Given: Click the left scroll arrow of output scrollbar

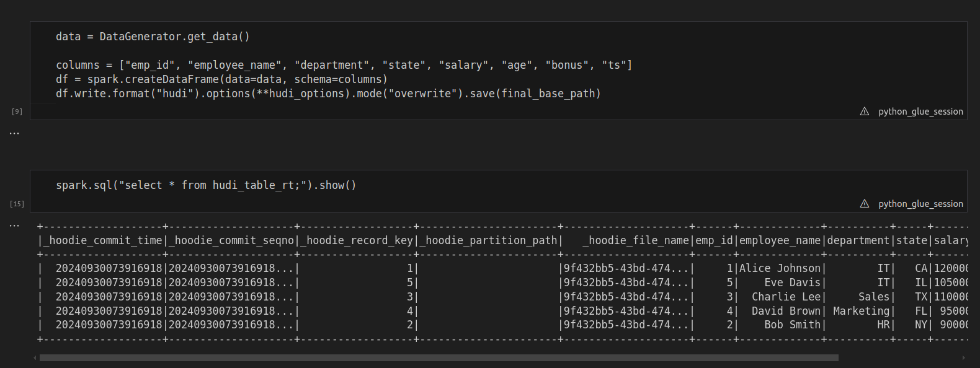Looking at the screenshot, I should click(35, 357).
